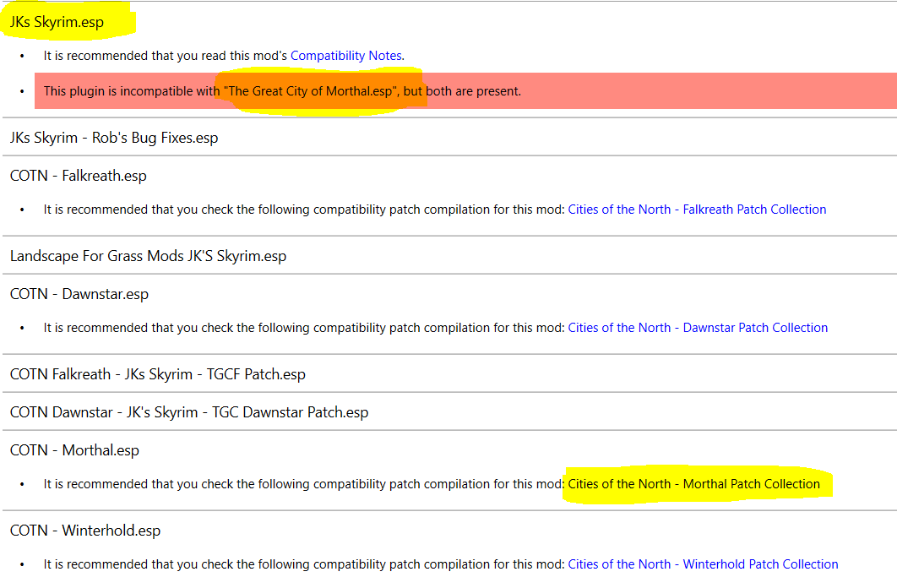
Task: Click the red incompatibility warning about Morthal.esp
Action: tap(465, 91)
